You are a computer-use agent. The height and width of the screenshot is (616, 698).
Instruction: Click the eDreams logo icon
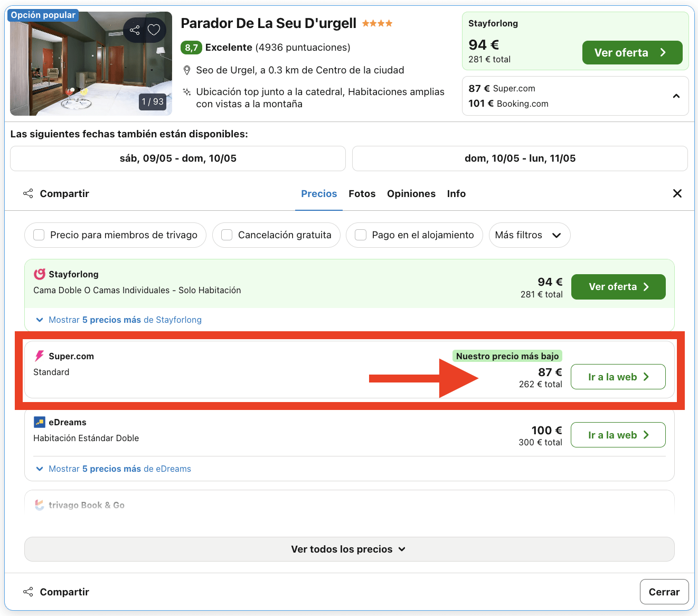(39, 422)
